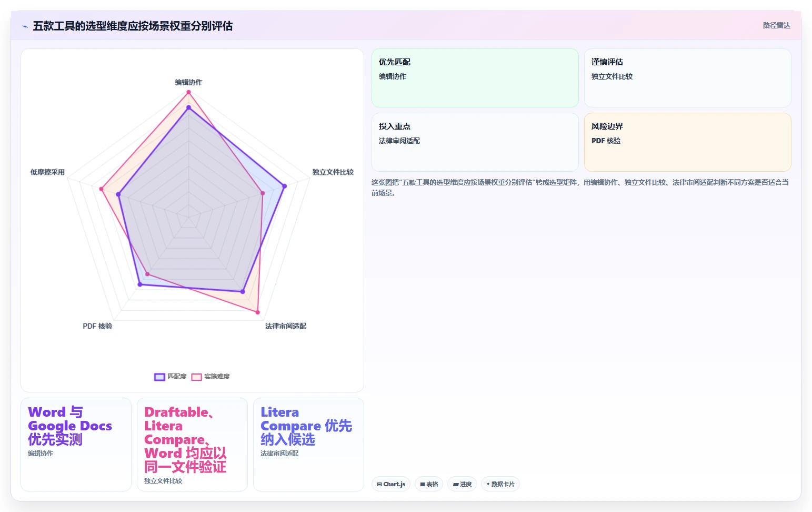Open the 谨慎评估 card
This screenshot has width=812, height=512.
687,78
